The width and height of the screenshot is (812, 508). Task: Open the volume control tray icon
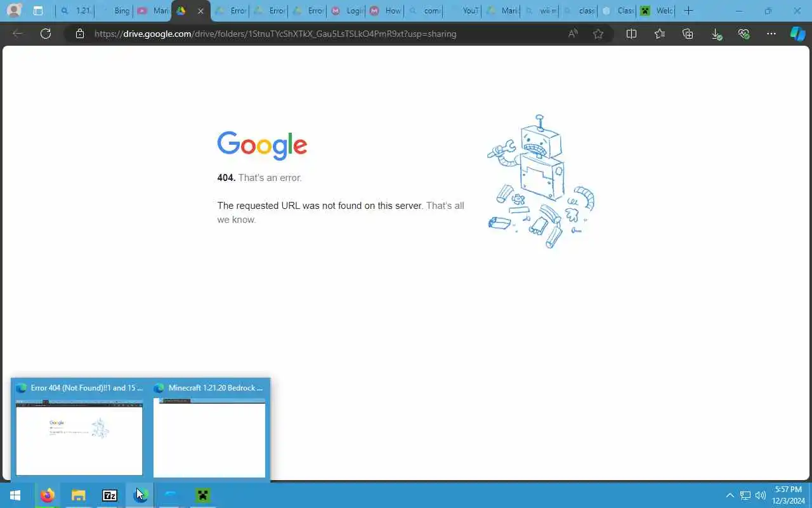coord(761,495)
